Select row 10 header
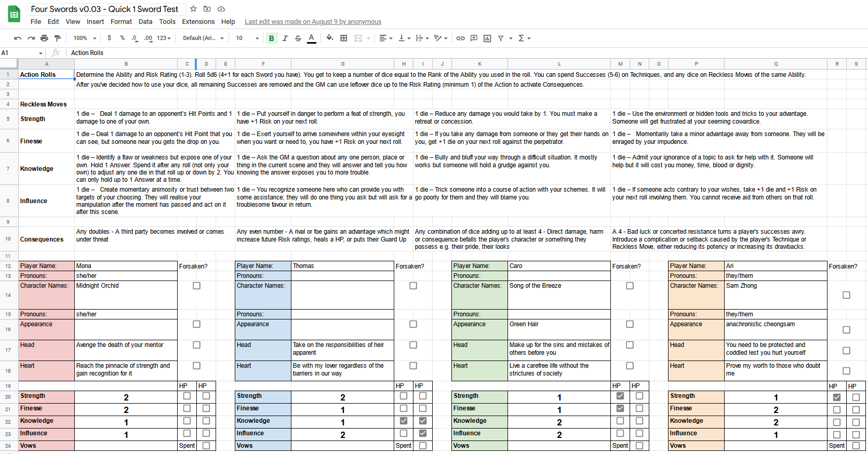 point(8,239)
